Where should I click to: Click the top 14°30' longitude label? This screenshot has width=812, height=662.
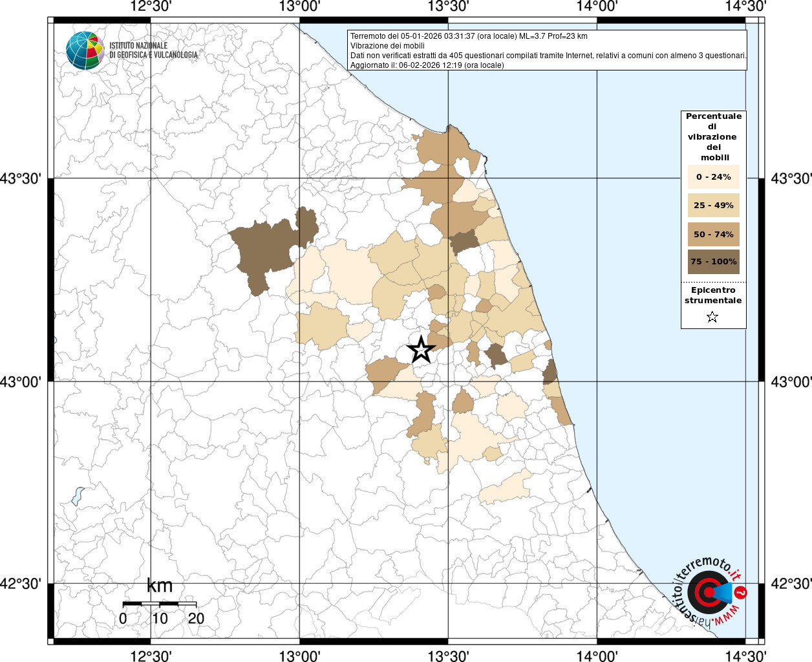[x=745, y=6]
